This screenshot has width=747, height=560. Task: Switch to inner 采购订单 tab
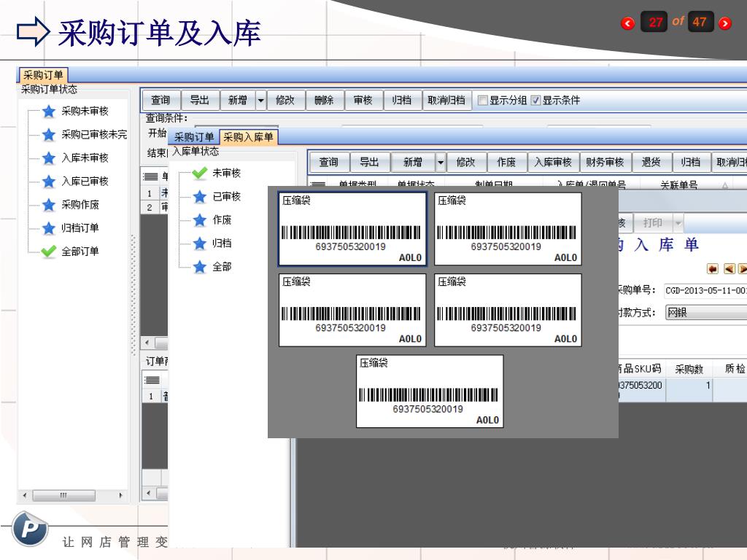pyautogui.click(x=193, y=137)
